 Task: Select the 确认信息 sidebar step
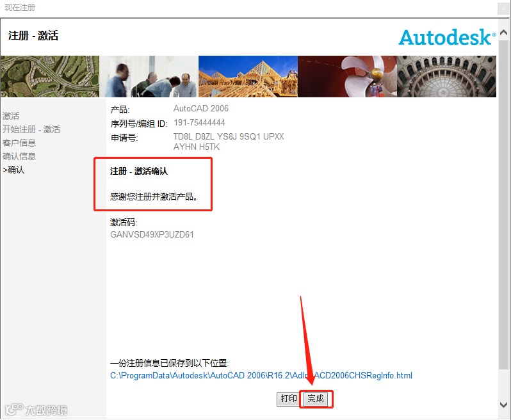[19, 156]
